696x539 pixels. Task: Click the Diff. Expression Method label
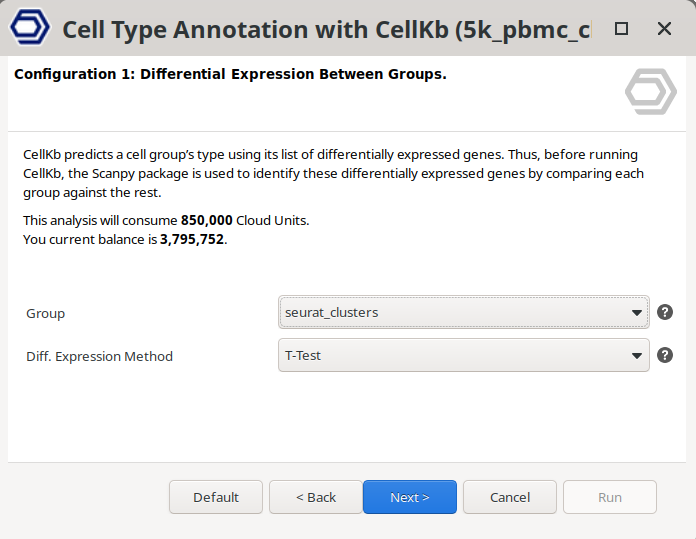click(99, 356)
